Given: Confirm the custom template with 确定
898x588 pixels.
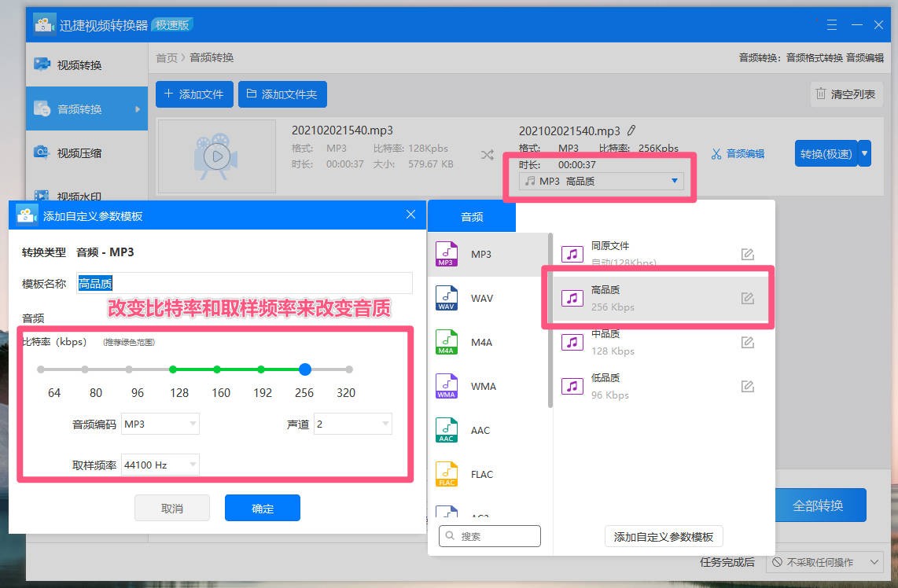Looking at the screenshot, I should (x=262, y=508).
